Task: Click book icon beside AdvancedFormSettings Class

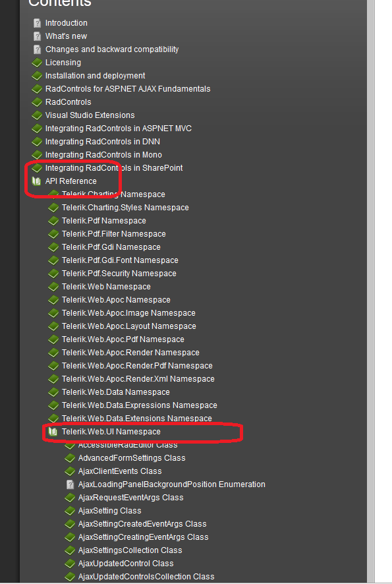Action: [70, 458]
